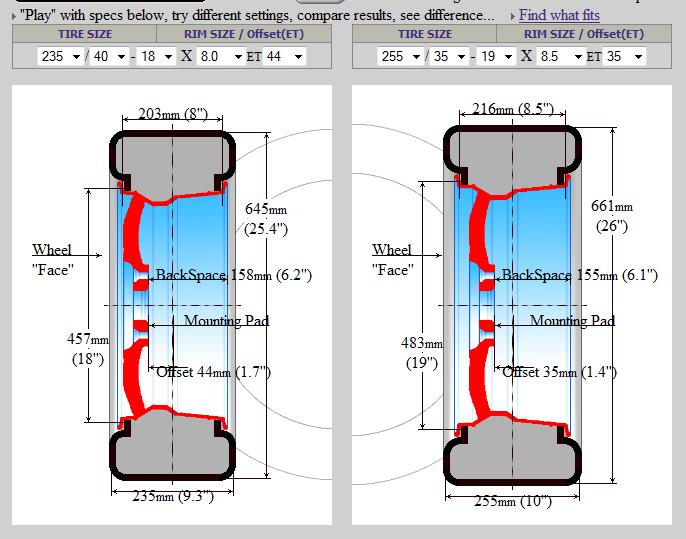Open the left offset ET 44 dropdown
The height and width of the screenshot is (539, 686).
point(285,57)
